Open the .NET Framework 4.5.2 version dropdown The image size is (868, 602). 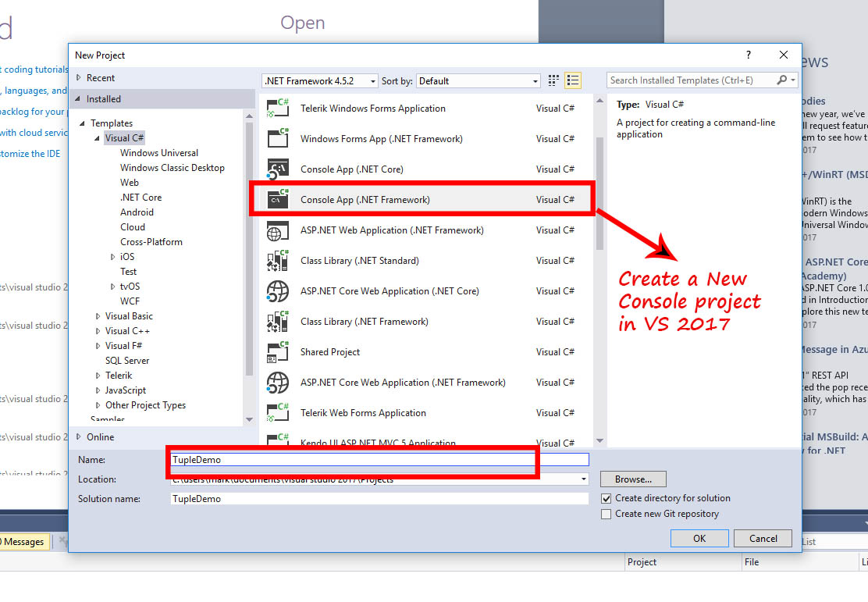[320, 81]
